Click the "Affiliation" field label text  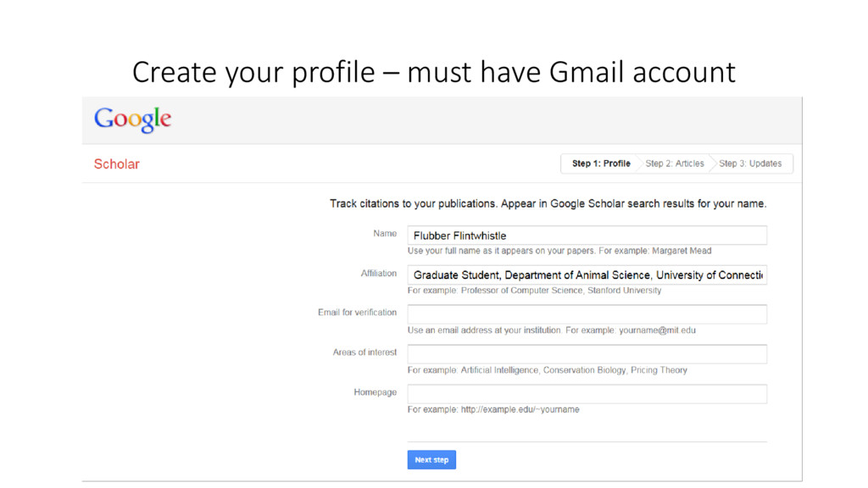(x=378, y=274)
